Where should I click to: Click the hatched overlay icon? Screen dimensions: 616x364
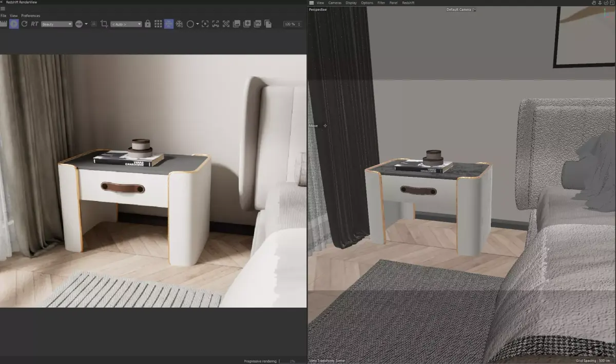tap(226, 24)
